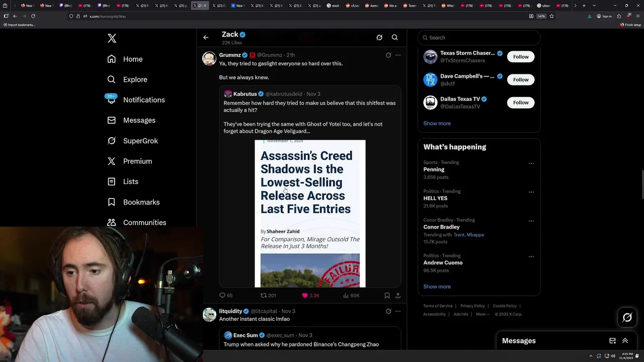The width and height of the screenshot is (644, 362).
Task: Reply to Grummz's post showing 65 replies
Action: [x=226, y=296]
